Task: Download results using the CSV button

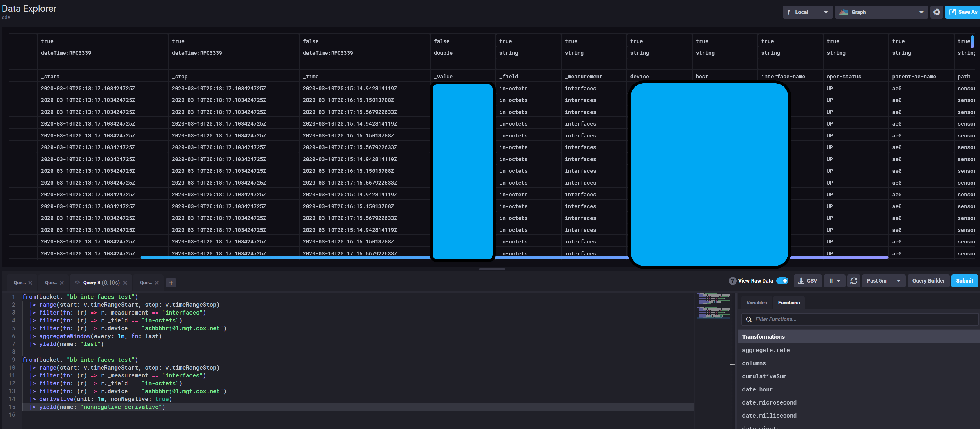Action: tap(808, 281)
